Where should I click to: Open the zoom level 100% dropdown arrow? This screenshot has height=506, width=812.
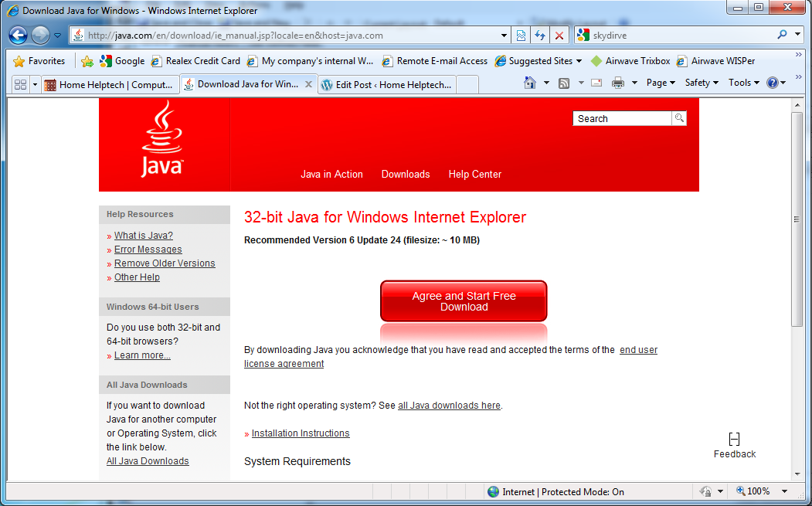[784, 491]
